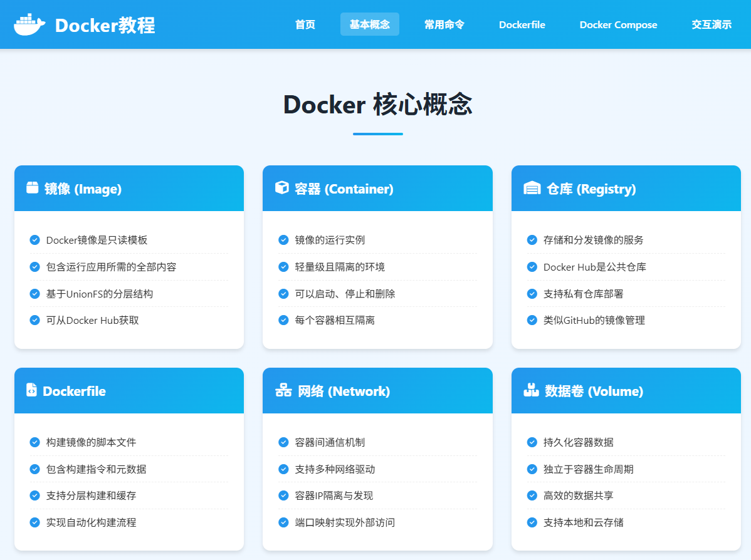Screen dimensions: 751x560
Task: Click check icon beside 包含运行应用所需的全部内容
Action: (x=35, y=267)
